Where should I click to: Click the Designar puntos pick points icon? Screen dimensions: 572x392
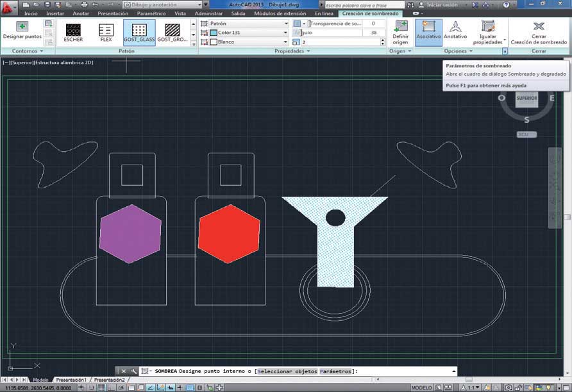(x=22, y=27)
